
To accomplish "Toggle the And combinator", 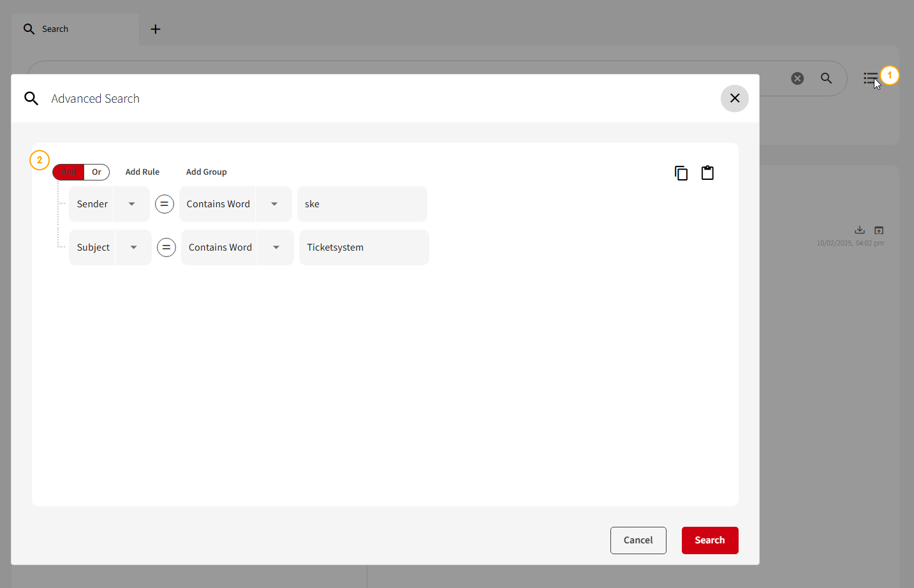I will coord(68,172).
